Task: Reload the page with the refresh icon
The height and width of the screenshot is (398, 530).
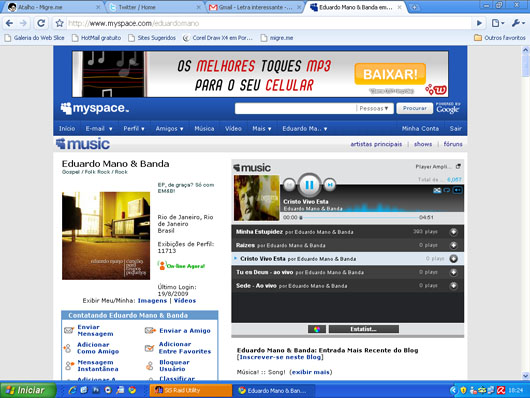Action: [x=41, y=23]
